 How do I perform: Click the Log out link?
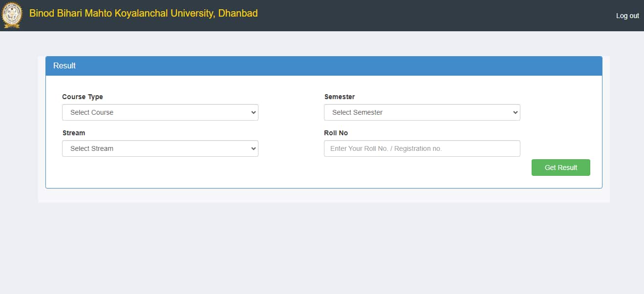tap(627, 16)
